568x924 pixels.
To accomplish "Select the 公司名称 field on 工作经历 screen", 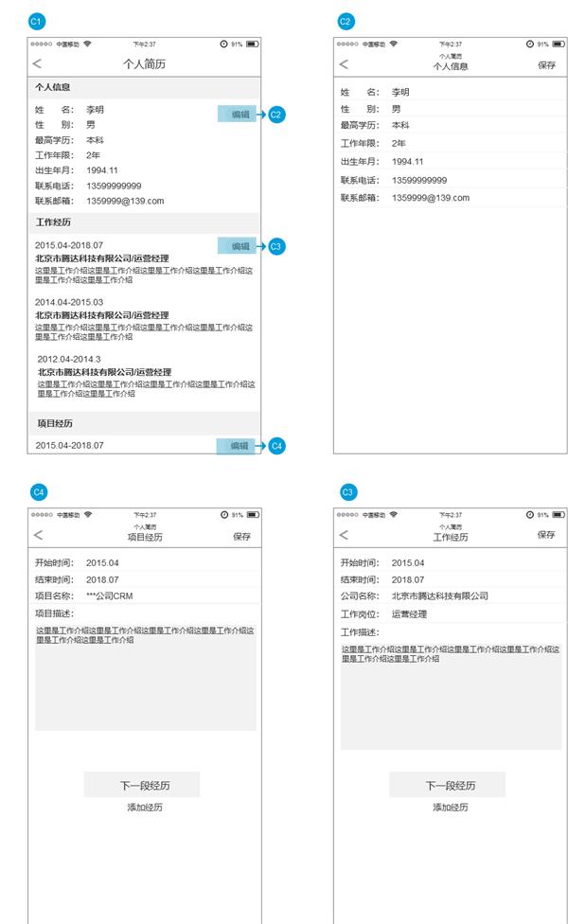I will tap(439, 596).
